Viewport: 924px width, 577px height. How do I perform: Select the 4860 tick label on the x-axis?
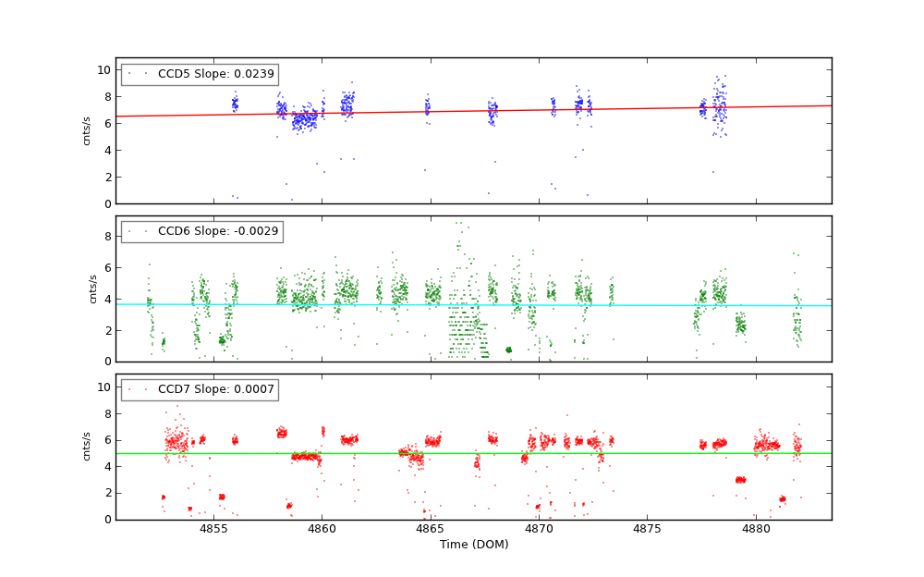click(x=322, y=528)
